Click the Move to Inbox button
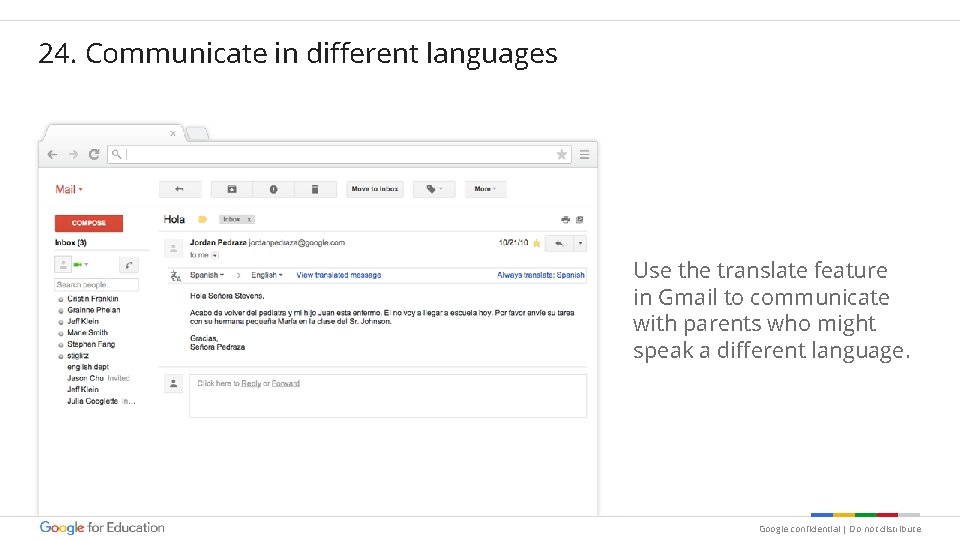 point(375,189)
